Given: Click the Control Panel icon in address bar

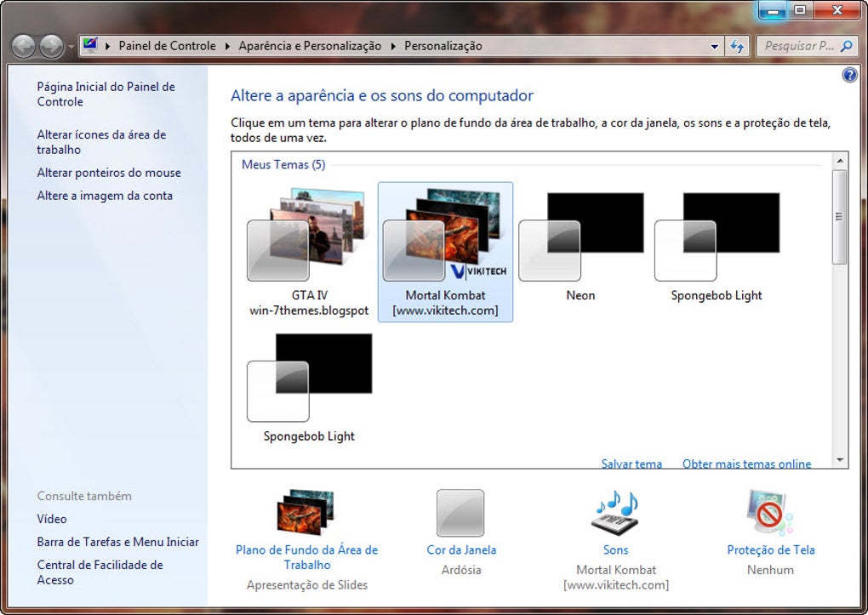Looking at the screenshot, I should tap(90, 45).
